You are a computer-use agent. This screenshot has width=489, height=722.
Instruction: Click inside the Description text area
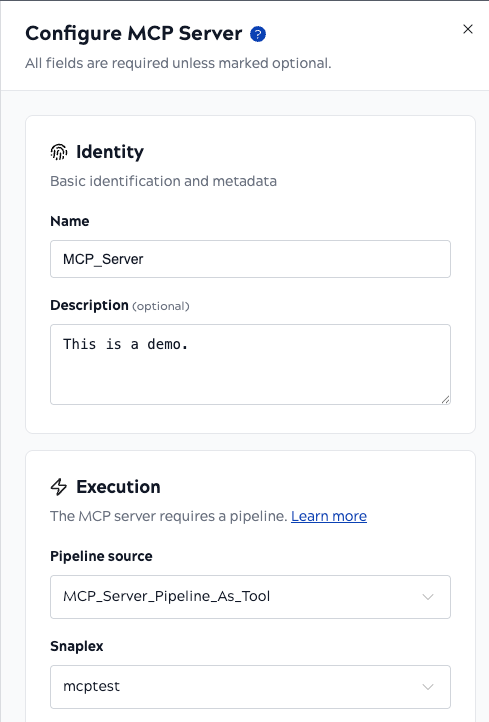click(250, 364)
